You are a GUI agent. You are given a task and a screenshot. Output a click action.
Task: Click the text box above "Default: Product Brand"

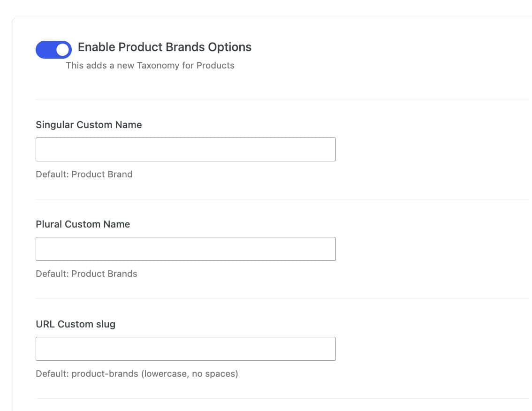pyautogui.click(x=185, y=149)
